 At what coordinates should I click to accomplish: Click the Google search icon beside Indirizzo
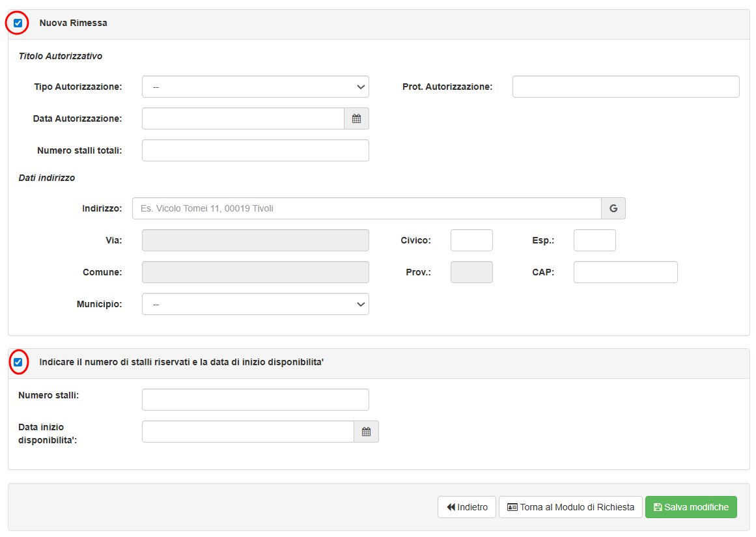tap(613, 208)
